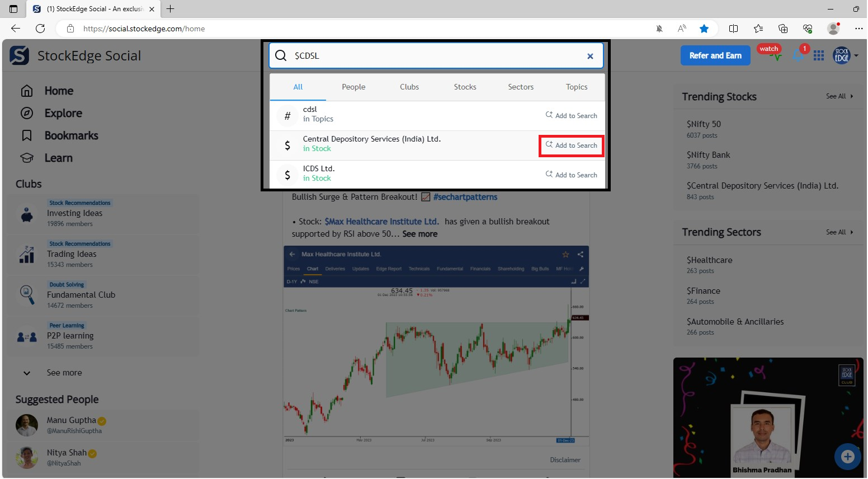The image size is (868, 479).
Task: Click the StockEdge Social logo
Action: coord(20,55)
